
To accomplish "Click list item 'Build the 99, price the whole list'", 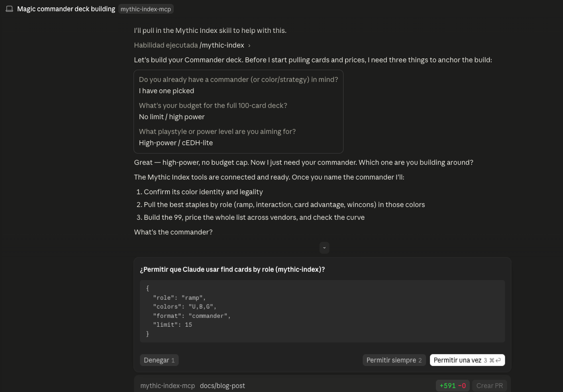I will tap(254, 217).
